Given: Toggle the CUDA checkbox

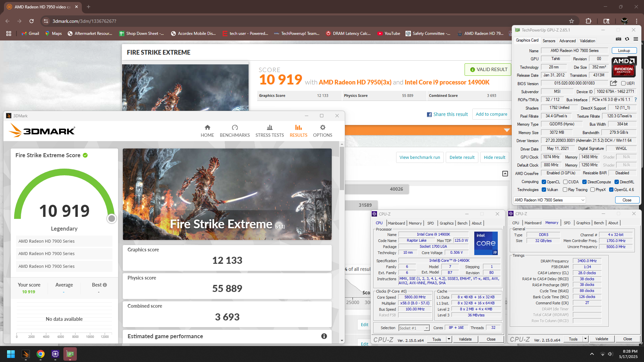Looking at the screenshot, I should (x=565, y=182).
